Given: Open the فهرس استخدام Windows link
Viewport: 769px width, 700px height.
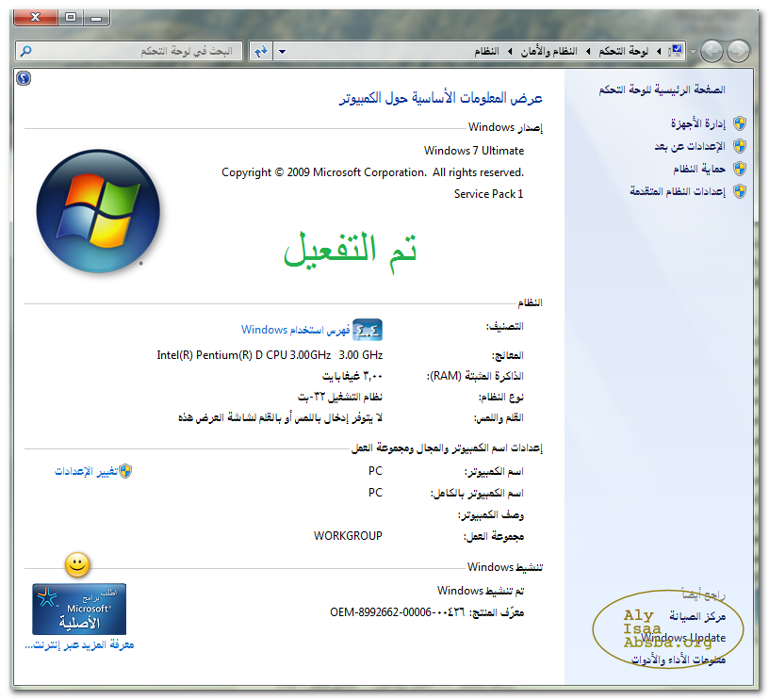Looking at the screenshot, I should click(296, 330).
